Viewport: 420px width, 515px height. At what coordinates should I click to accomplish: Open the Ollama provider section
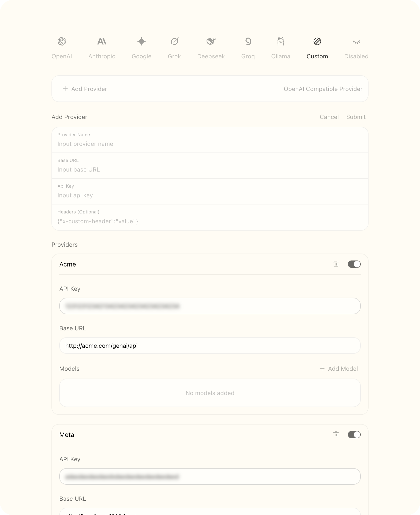[x=281, y=47]
